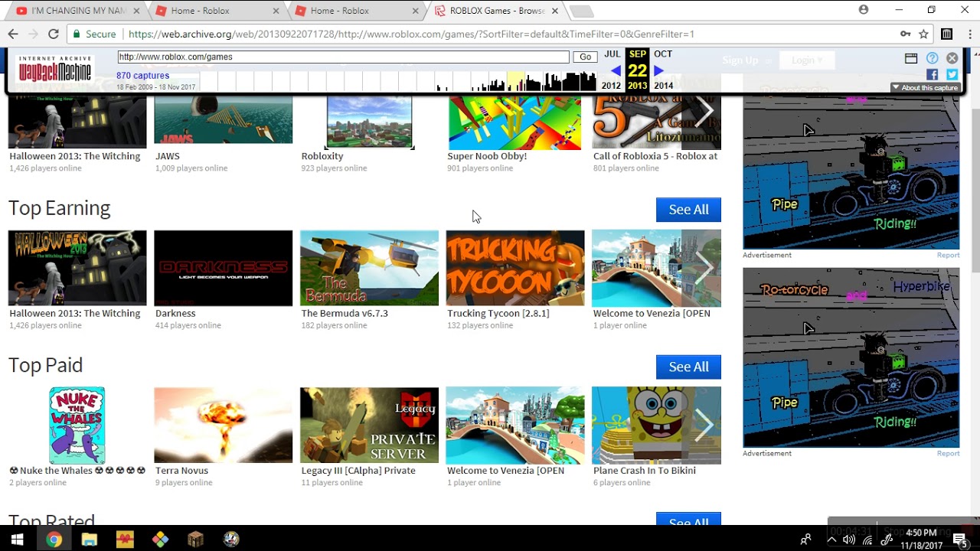This screenshot has height=551, width=980.
Task: Share capture on Twitter
Action: tap(952, 74)
